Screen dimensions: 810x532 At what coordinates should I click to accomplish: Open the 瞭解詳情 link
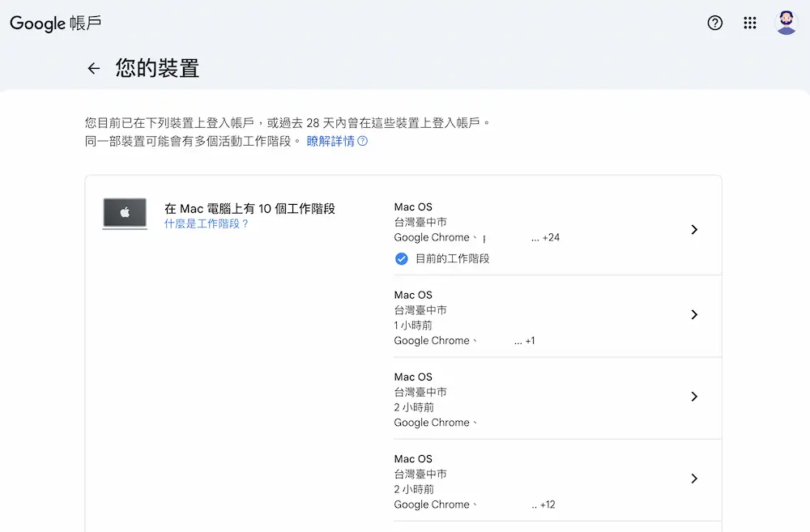tap(330, 141)
